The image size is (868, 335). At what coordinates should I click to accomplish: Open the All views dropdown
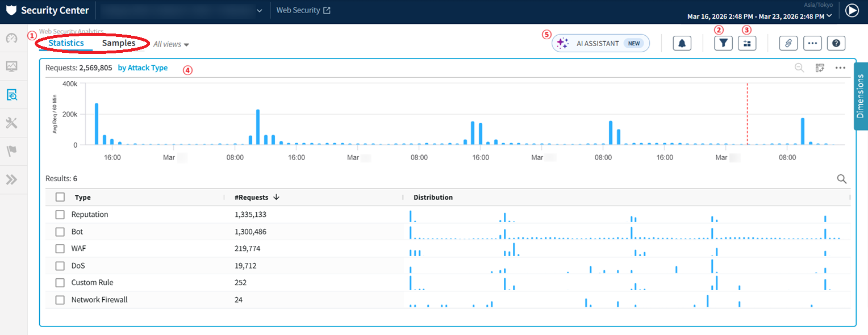coord(171,44)
